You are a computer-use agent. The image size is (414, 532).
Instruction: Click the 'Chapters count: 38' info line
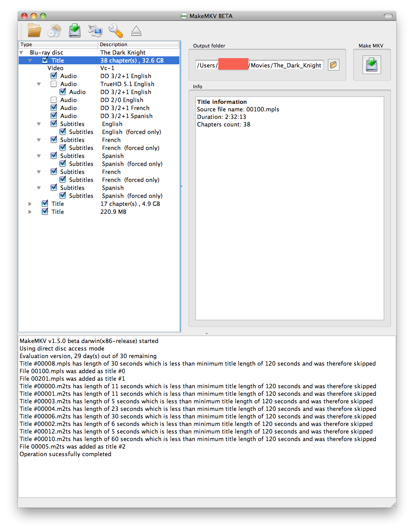point(223,124)
